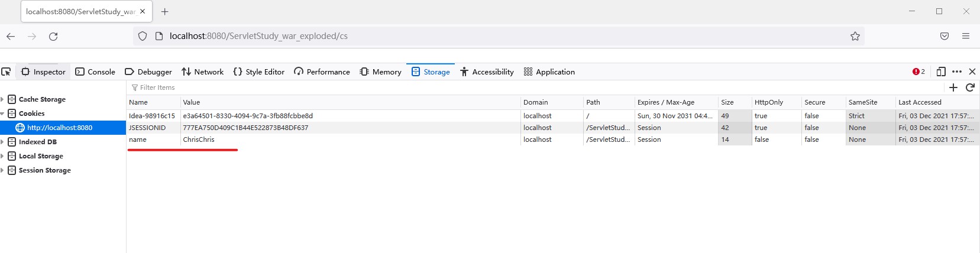
Task: Expand the Cache Storage tree node
Action: (x=2, y=99)
